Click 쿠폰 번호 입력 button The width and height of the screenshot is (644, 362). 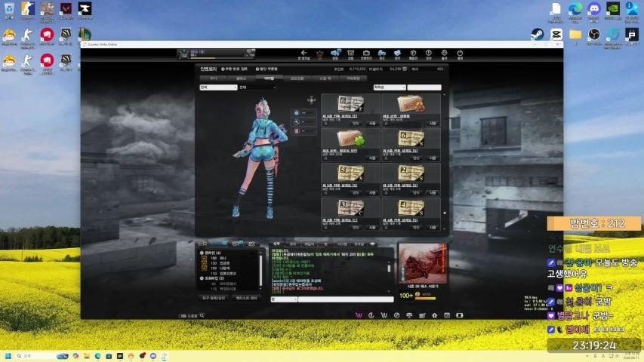click(x=235, y=69)
